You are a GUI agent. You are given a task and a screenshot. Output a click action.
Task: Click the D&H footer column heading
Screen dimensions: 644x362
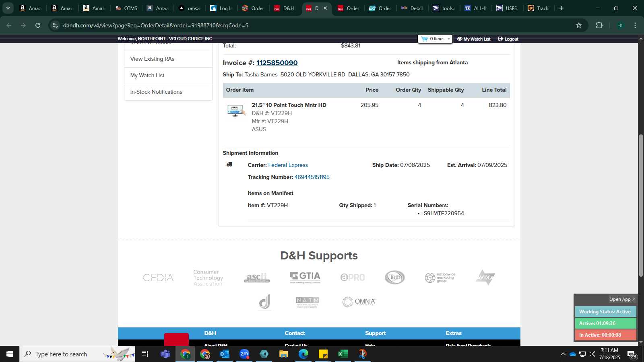210,333
